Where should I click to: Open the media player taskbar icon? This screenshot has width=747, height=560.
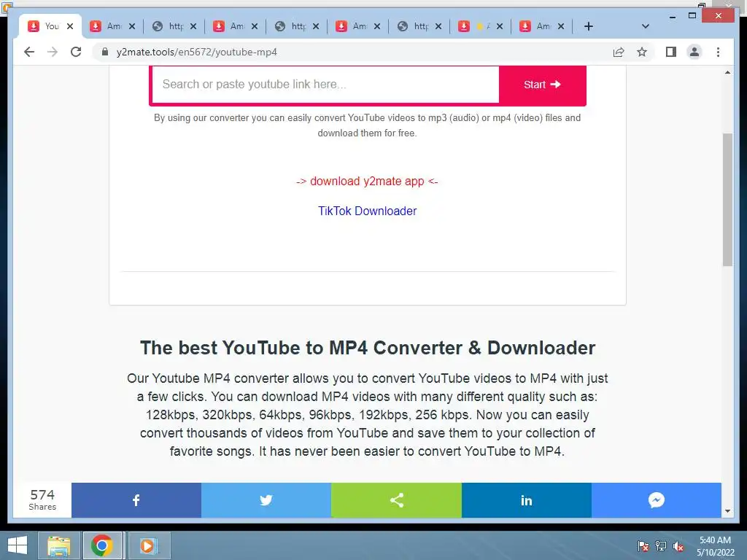(147, 545)
